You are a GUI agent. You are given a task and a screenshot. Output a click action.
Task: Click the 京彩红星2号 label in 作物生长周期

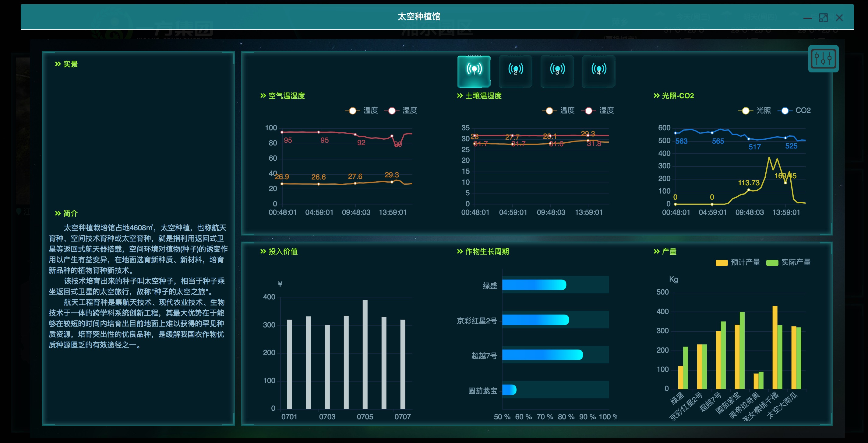(x=477, y=321)
